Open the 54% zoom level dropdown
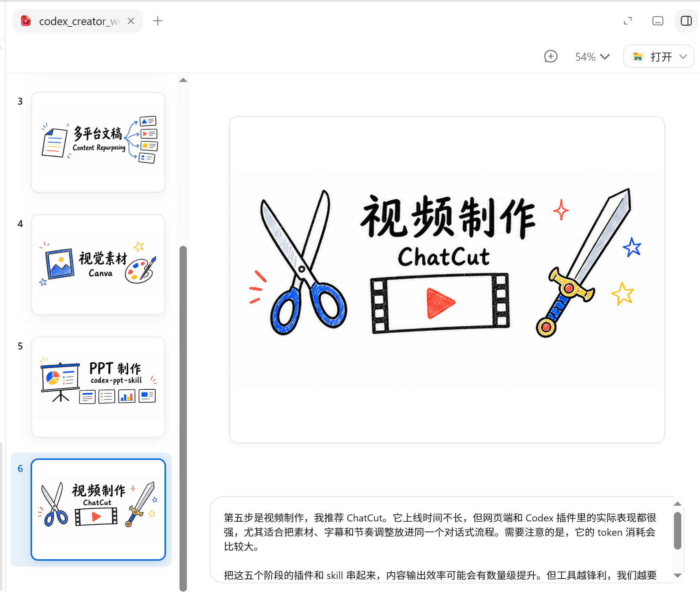 (x=592, y=57)
